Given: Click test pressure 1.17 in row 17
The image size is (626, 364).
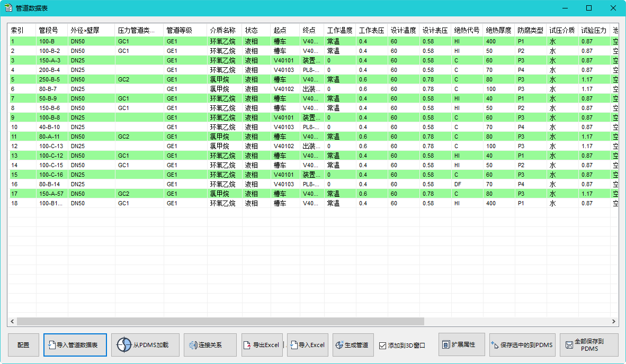Looking at the screenshot, I should [x=594, y=194].
